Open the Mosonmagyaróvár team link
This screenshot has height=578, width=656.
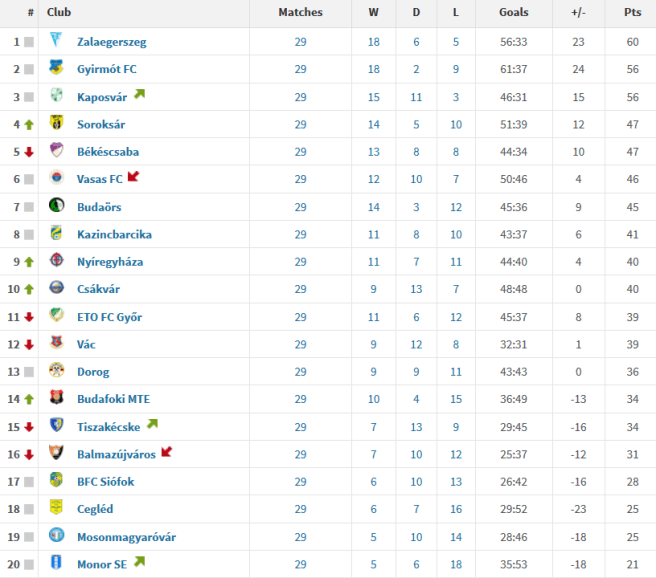click(126, 537)
